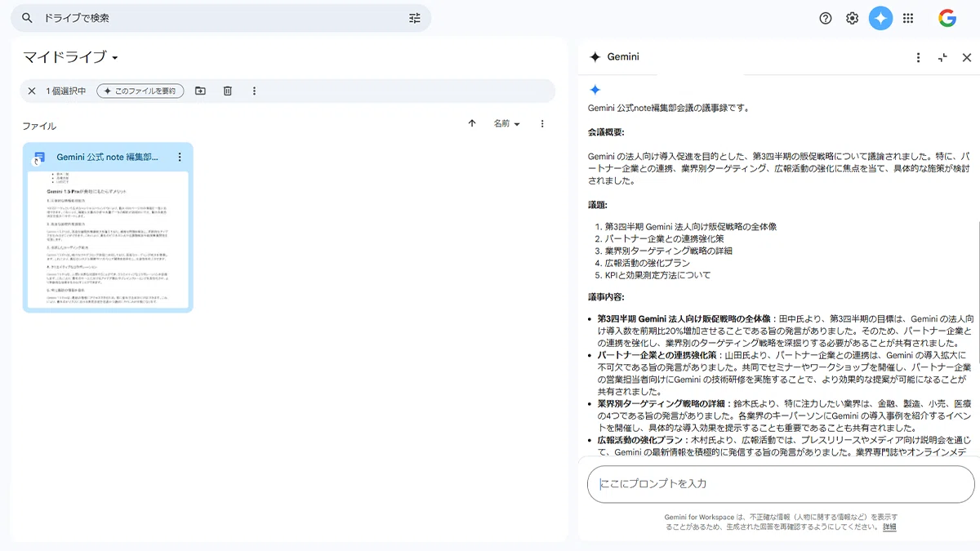Click このファイルを要約 button
Image resolution: width=980 pixels, height=551 pixels.
140,91
